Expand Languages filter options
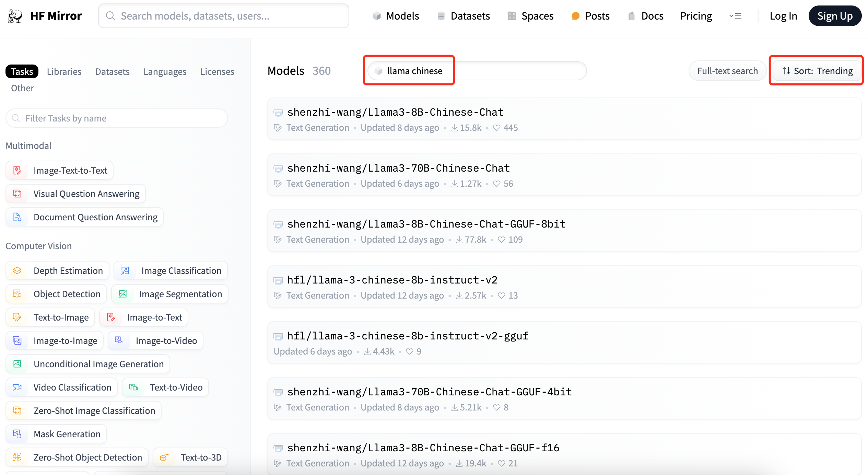The image size is (868, 475). coord(164,71)
